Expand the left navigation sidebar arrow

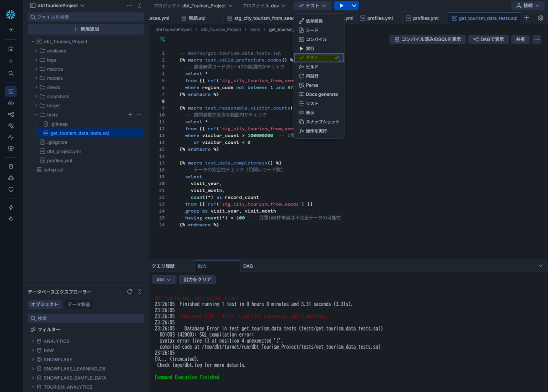pos(11,30)
